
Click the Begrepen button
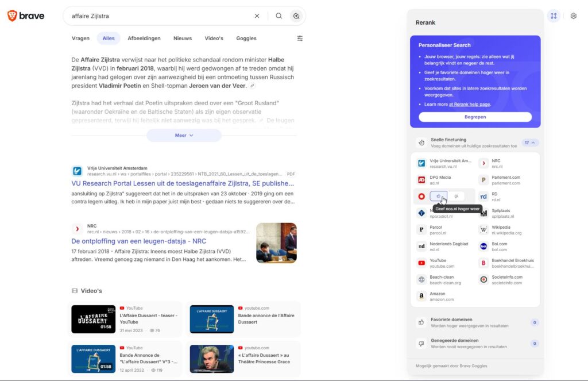[475, 117]
